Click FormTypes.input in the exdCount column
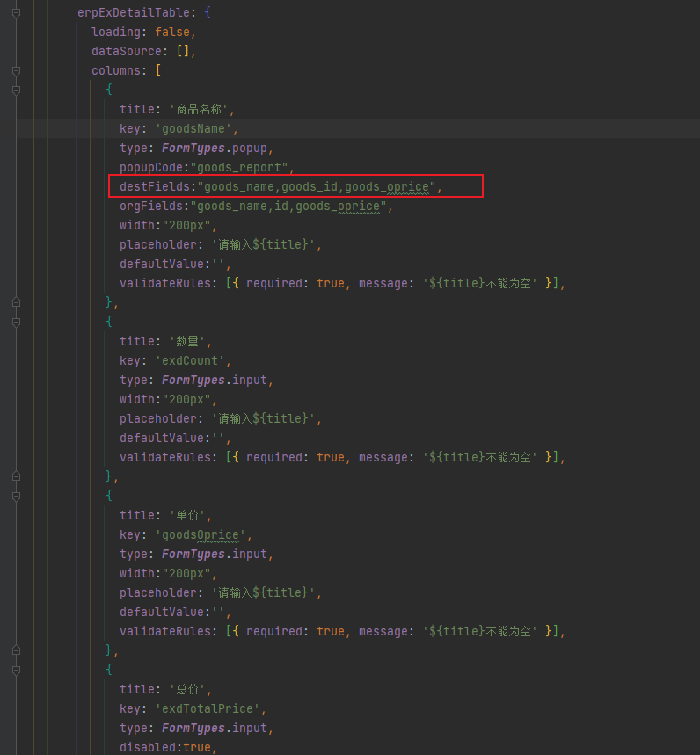 [x=214, y=380]
